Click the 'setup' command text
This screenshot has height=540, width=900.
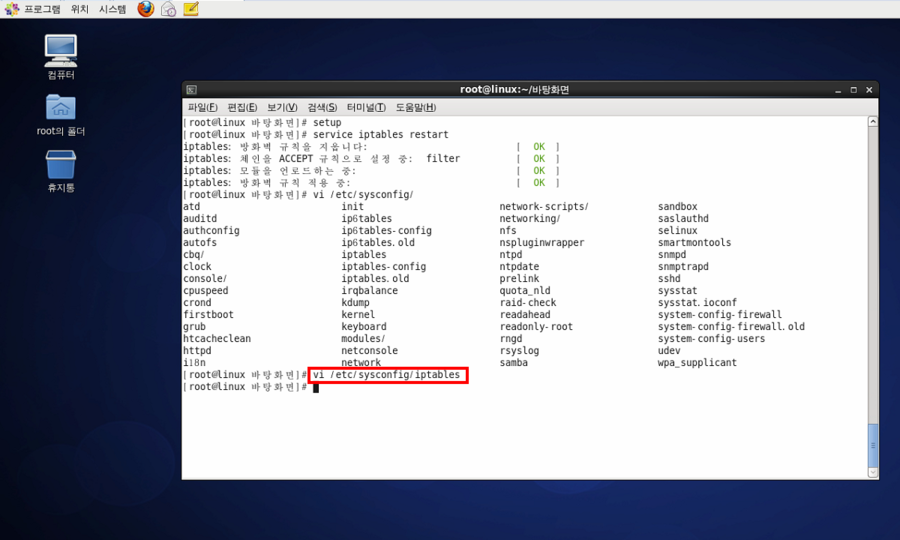(x=327, y=122)
